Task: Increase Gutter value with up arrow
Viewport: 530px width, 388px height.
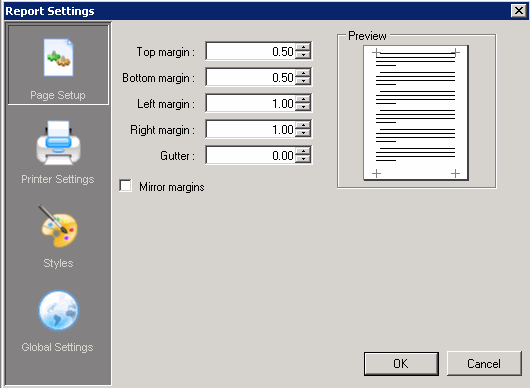Action: click(x=303, y=151)
